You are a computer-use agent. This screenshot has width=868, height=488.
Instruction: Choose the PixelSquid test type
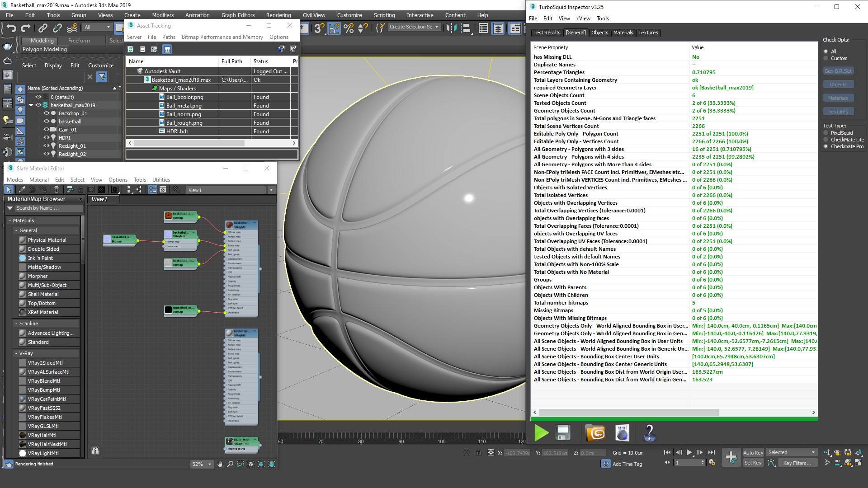pos(826,133)
